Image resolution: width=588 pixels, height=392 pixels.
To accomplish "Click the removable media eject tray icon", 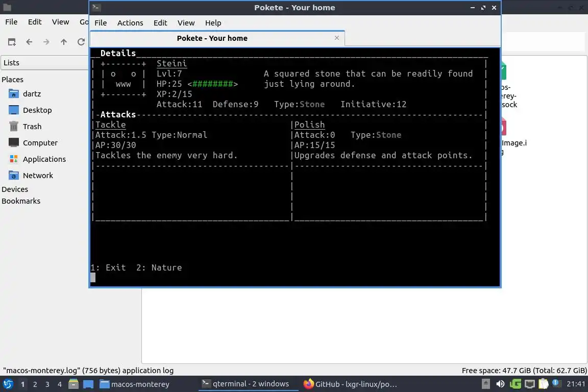I will point(485,384).
